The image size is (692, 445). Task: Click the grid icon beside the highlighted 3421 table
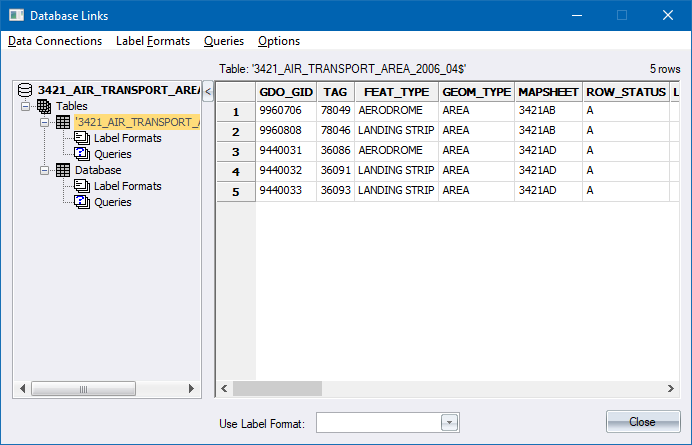point(62,122)
